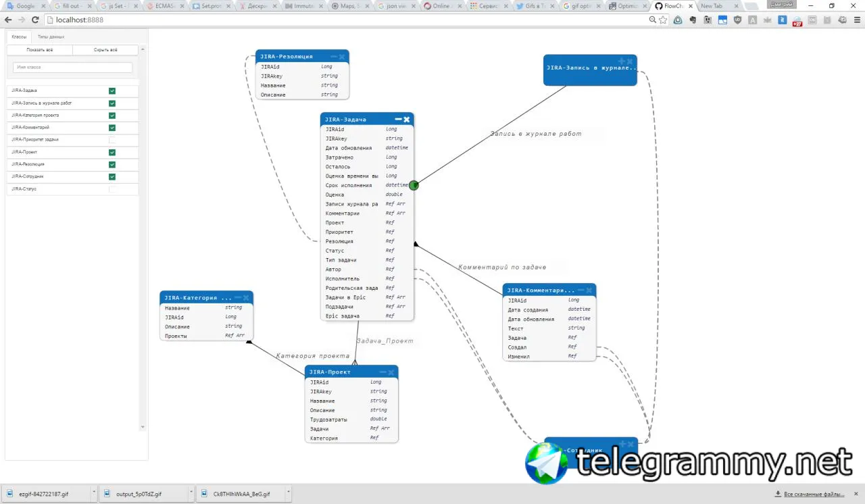Image resolution: width=865 pixels, height=504 pixels.
Task: Collapse the JIRA-Резолюция box with minus icon
Action: (x=334, y=57)
